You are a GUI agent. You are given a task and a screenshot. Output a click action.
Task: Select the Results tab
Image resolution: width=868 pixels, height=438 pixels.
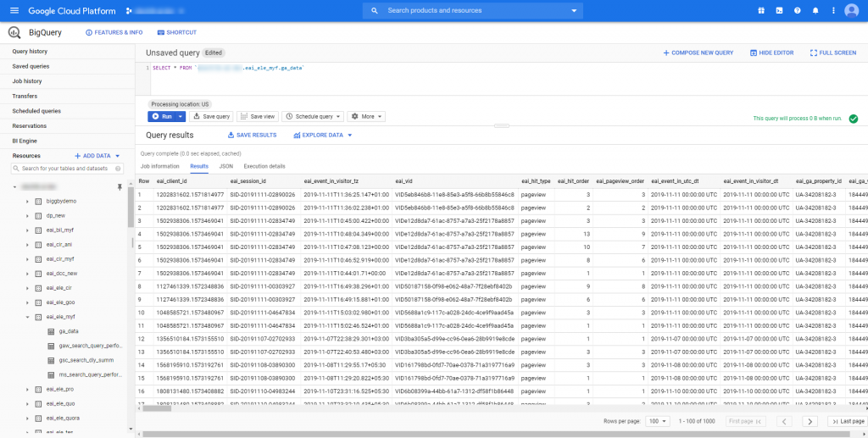pos(199,166)
